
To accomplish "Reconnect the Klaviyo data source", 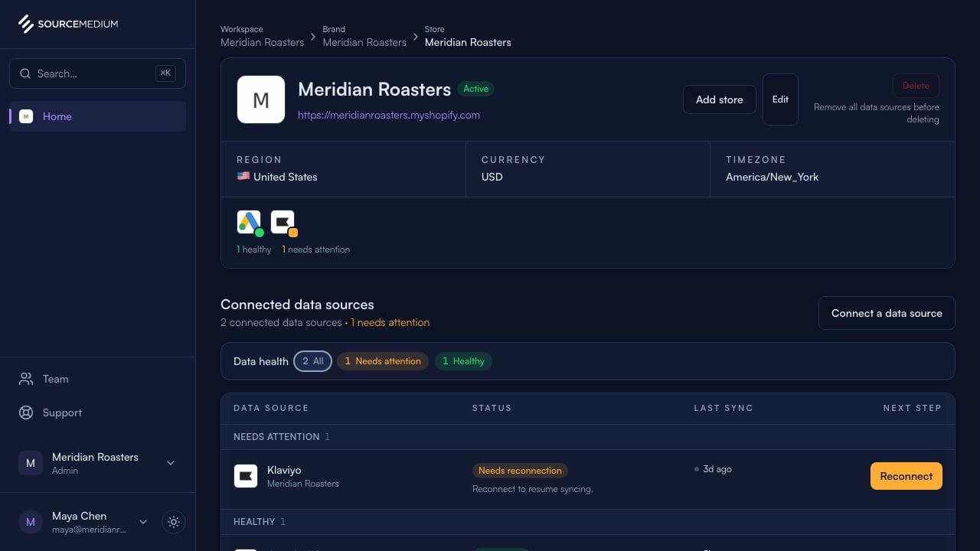I will pos(906,476).
